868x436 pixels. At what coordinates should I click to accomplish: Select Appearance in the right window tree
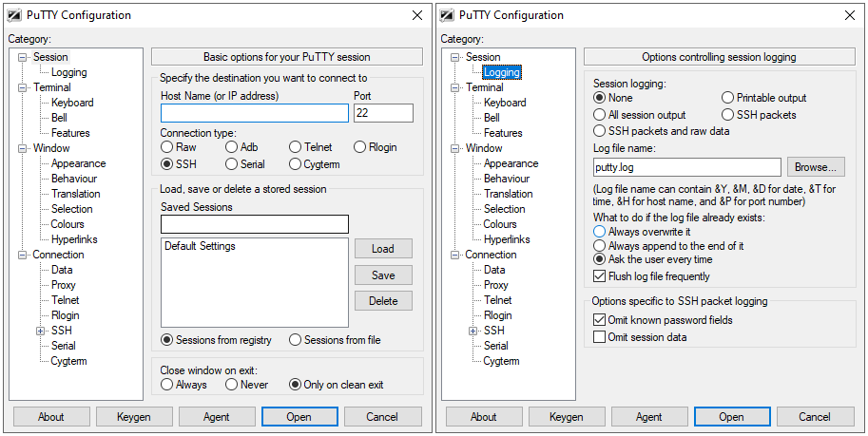click(511, 163)
